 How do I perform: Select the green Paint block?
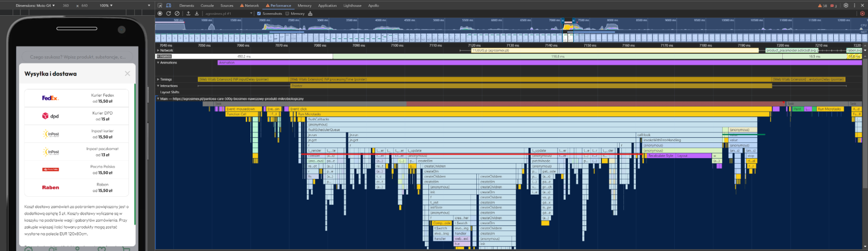797,109
